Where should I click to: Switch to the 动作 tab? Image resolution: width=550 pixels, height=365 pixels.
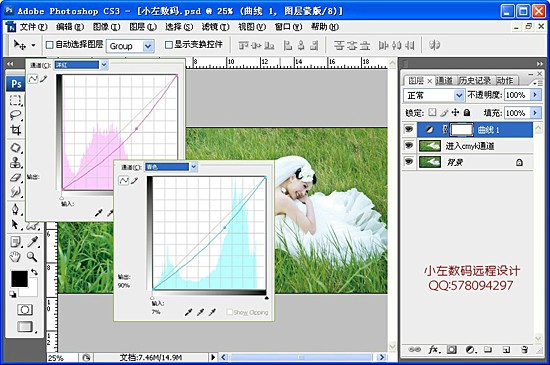pos(505,80)
